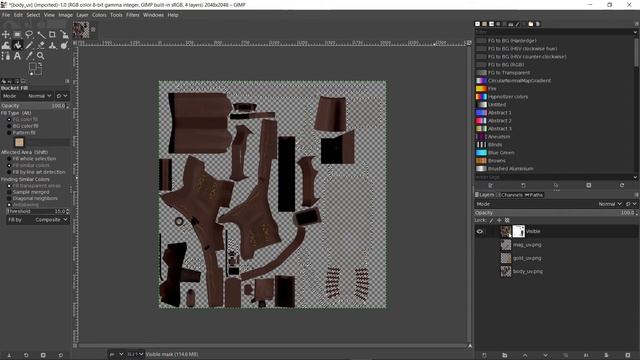Open the layer Mode Normal dropdown
The image size is (640, 360).
(610, 204)
